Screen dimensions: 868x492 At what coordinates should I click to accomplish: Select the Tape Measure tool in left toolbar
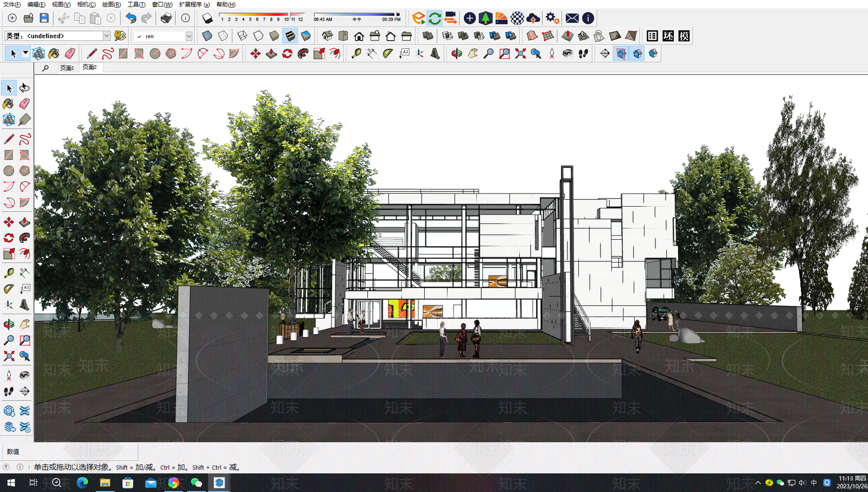click(9, 273)
